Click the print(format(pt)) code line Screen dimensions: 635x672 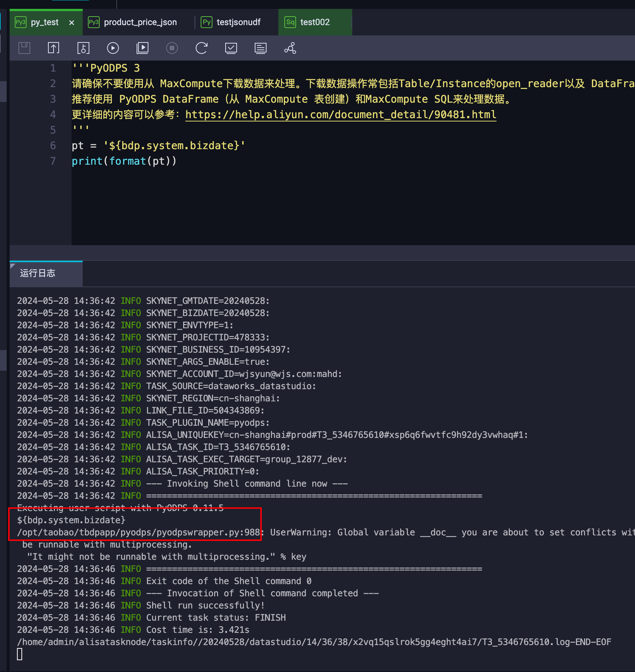tap(124, 161)
